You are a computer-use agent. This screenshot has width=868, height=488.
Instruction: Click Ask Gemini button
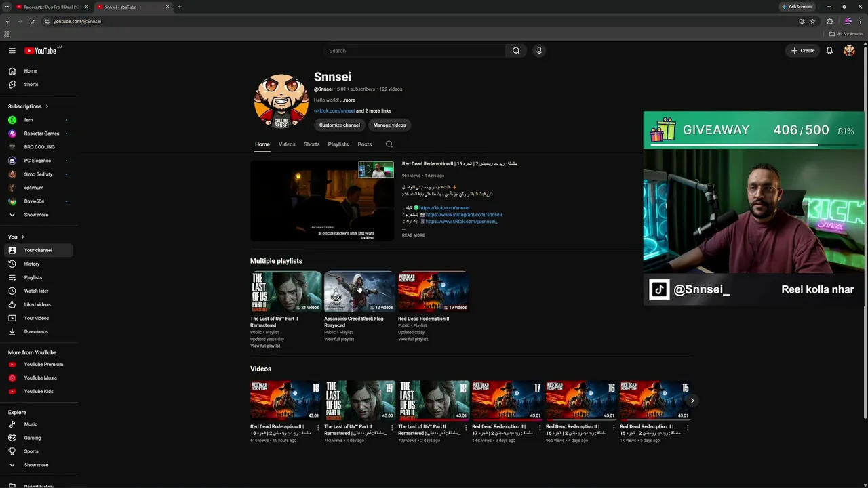[797, 7]
